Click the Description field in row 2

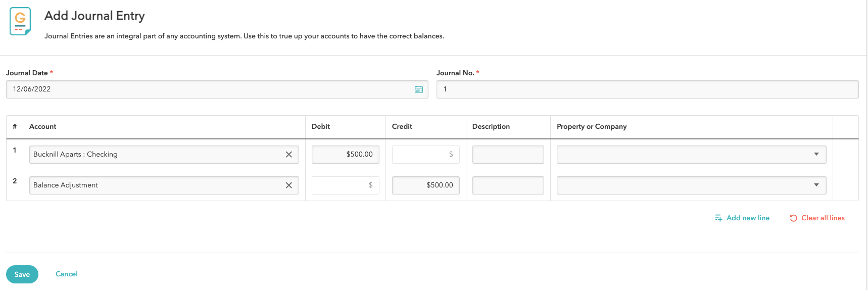tap(508, 185)
